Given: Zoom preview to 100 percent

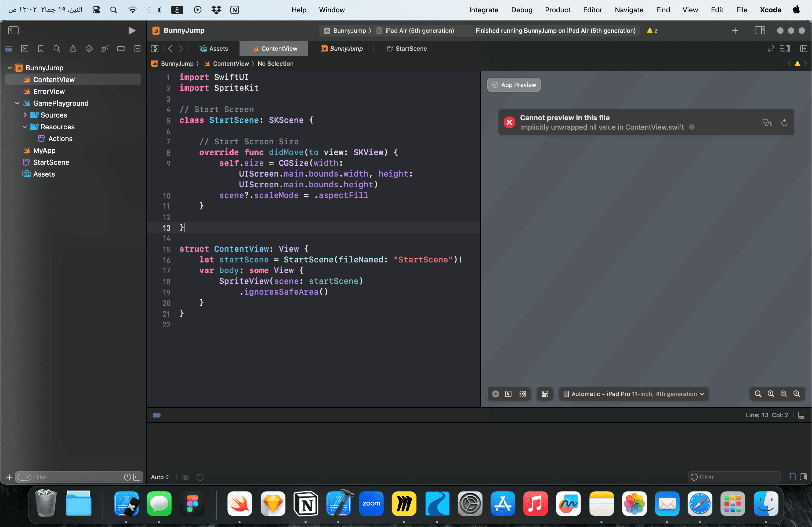Looking at the screenshot, I should (x=771, y=394).
